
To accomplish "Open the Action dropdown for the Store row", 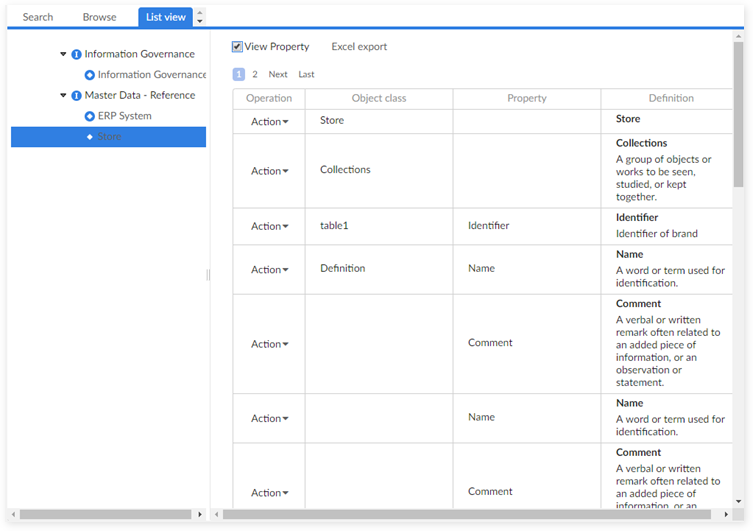I will [x=269, y=121].
